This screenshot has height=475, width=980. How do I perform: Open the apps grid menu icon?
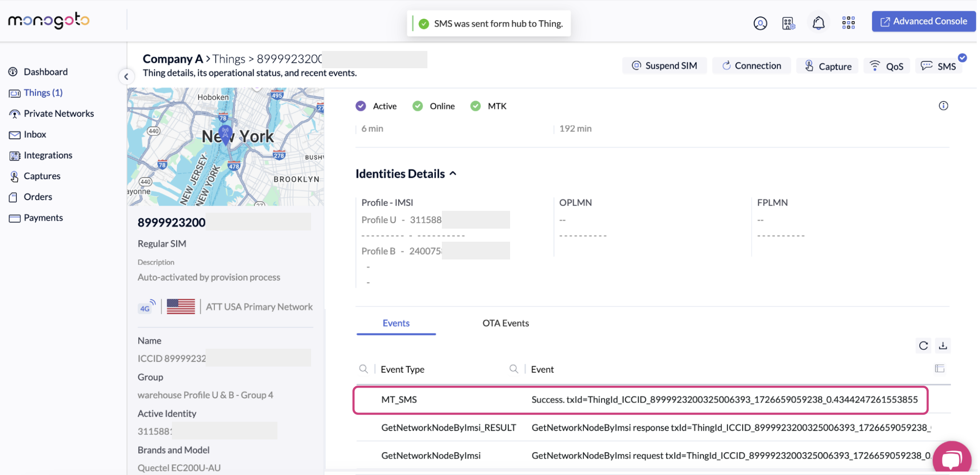tap(848, 23)
